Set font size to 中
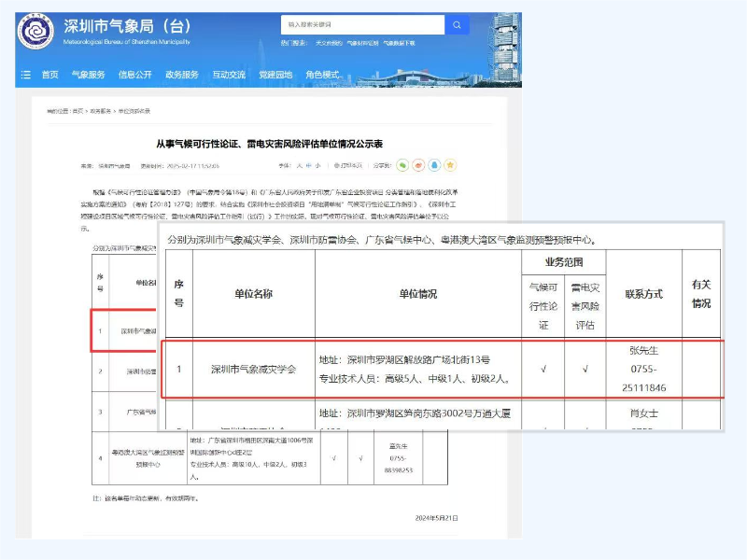This screenshot has width=747, height=560. pos(309,166)
